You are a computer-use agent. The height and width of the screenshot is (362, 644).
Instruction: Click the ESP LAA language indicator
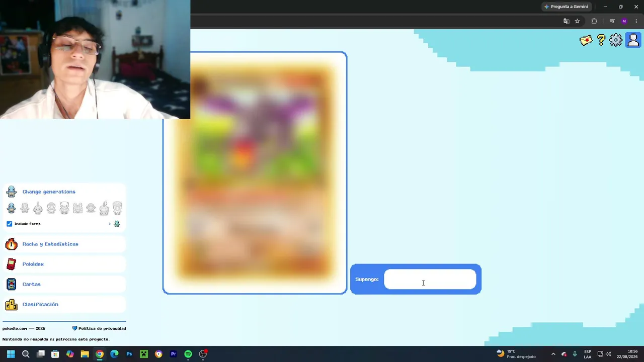[x=588, y=354]
